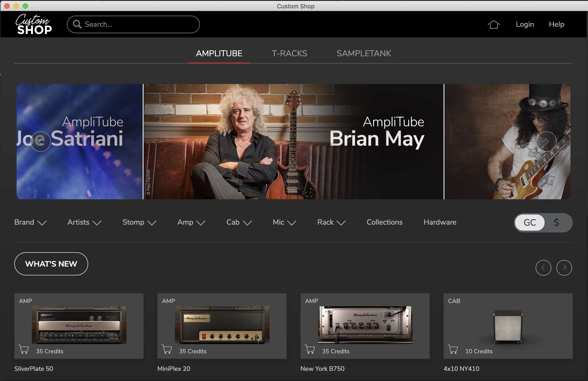The height and width of the screenshot is (381, 588).
Task: Open the Hardware section
Action: coord(440,222)
